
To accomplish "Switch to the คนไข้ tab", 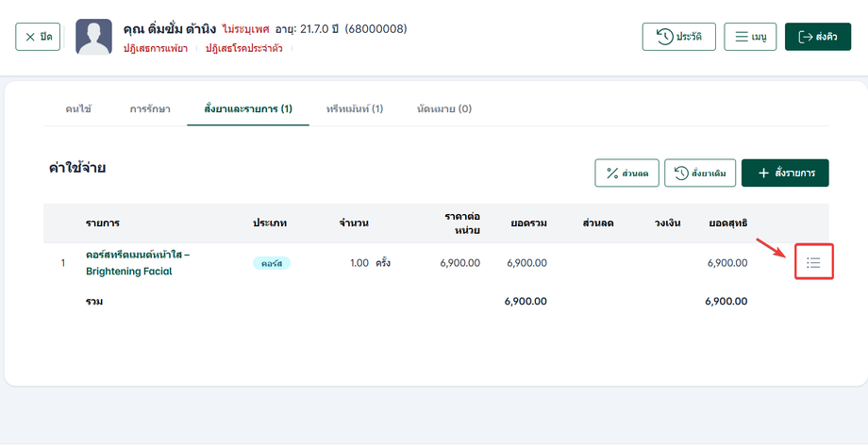I will 78,109.
